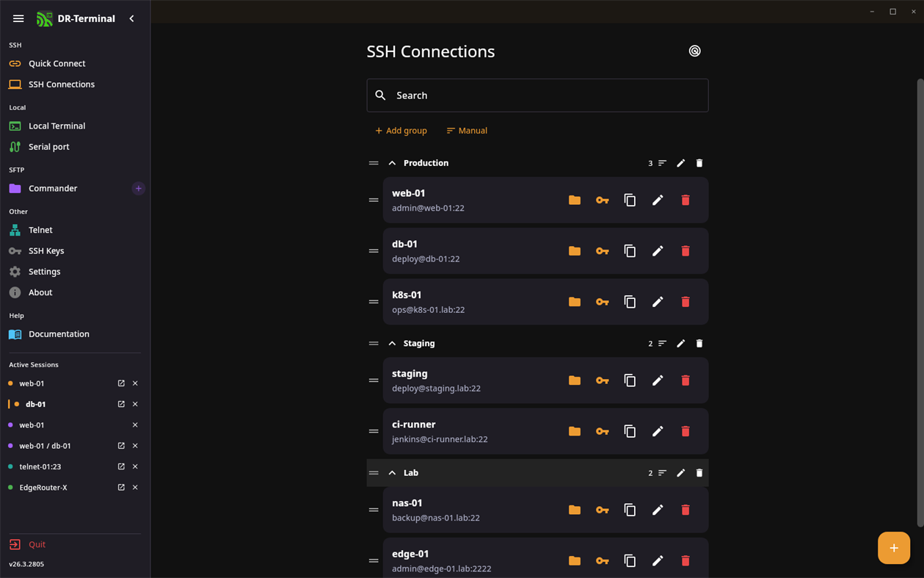Click the floating add connection plus button

(x=894, y=548)
